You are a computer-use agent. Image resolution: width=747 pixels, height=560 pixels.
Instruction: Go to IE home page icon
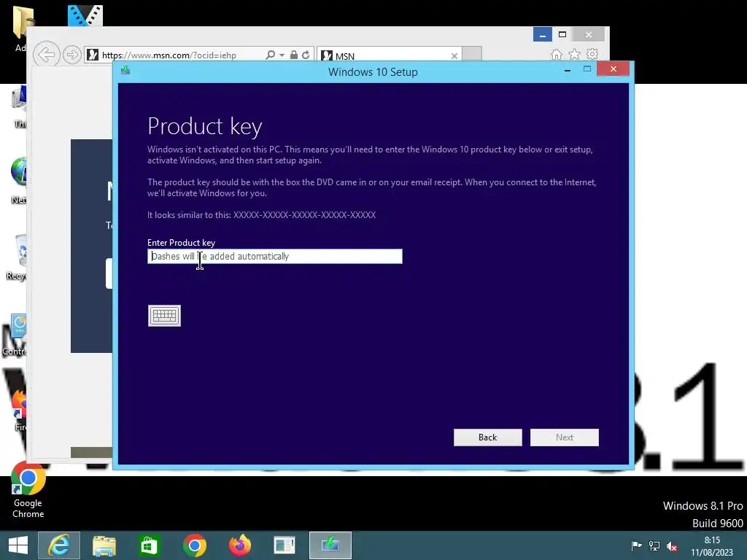coord(556,54)
